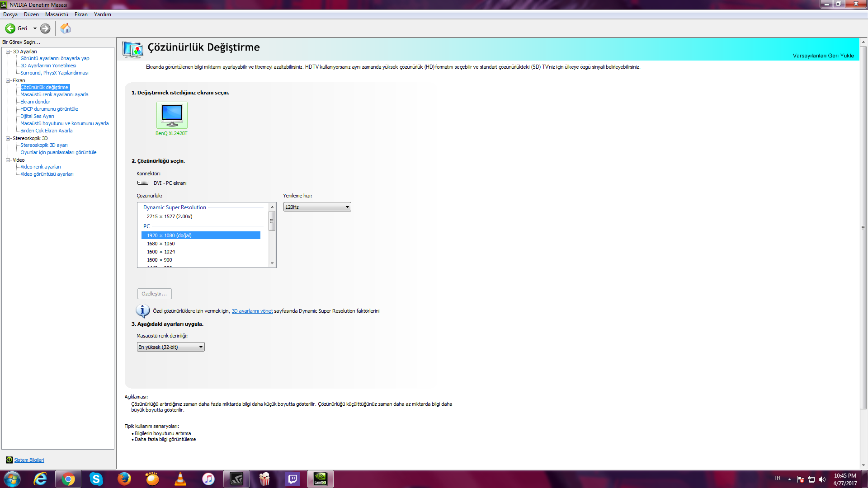Viewport: 868px width, 488px height.
Task: Open the Sistem Bilgileri link
Action: click(29, 460)
